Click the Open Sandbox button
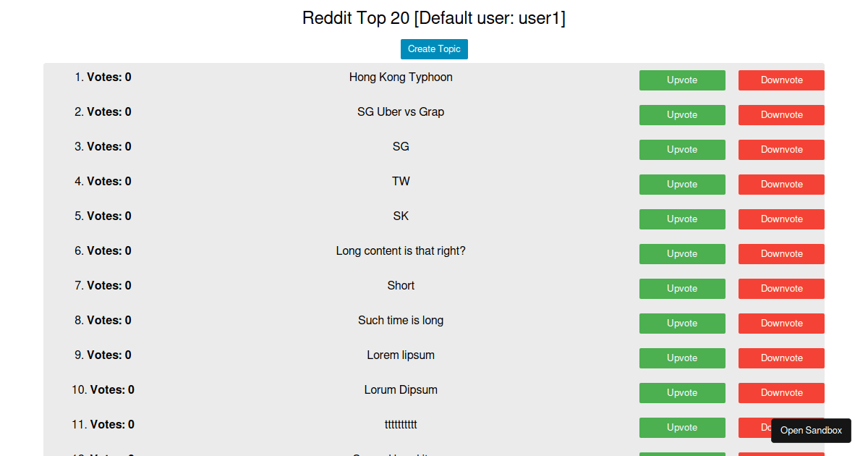Image resolution: width=868 pixels, height=456 pixels. click(x=811, y=431)
